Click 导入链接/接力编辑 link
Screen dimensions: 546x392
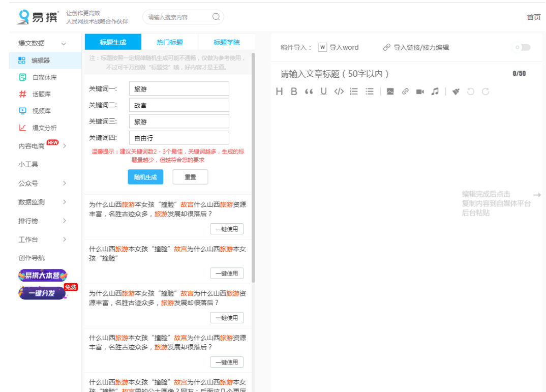[416, 47]
